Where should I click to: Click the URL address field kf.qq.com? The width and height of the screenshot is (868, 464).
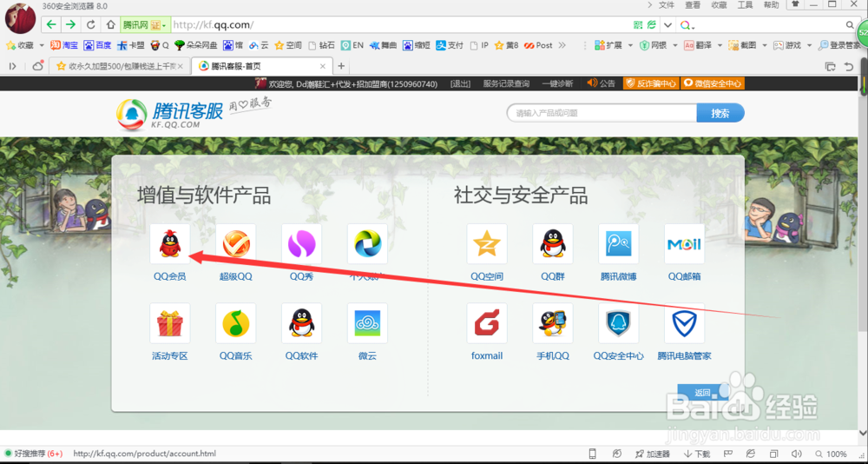pos(401,25)
